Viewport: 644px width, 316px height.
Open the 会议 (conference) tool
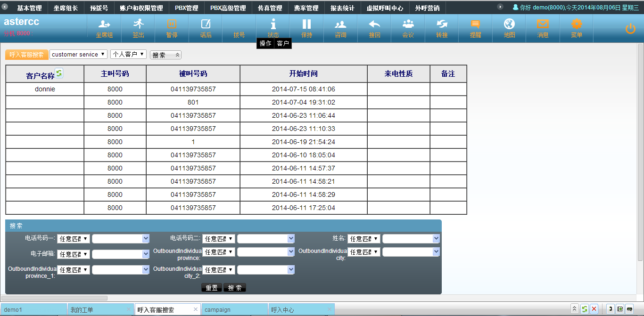click(x=408, y=28)
